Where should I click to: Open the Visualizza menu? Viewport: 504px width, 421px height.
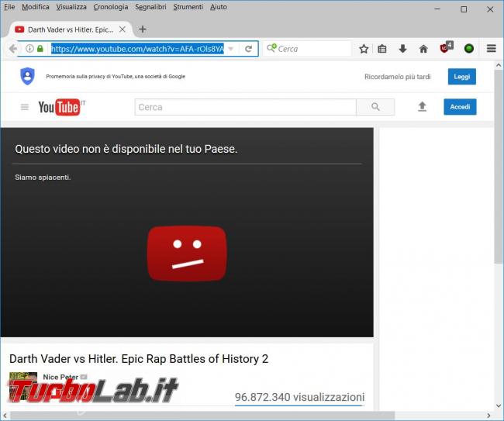[71, 7]
